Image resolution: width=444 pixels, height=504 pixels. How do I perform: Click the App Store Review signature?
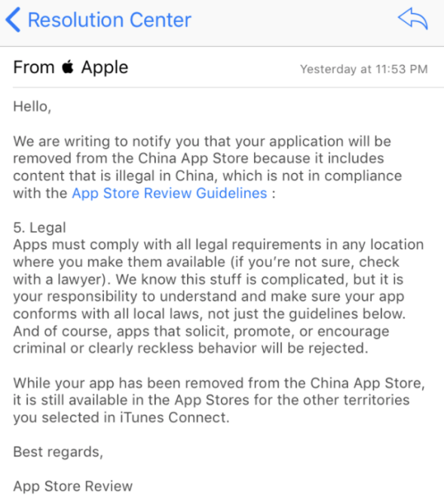click(73, 487)
